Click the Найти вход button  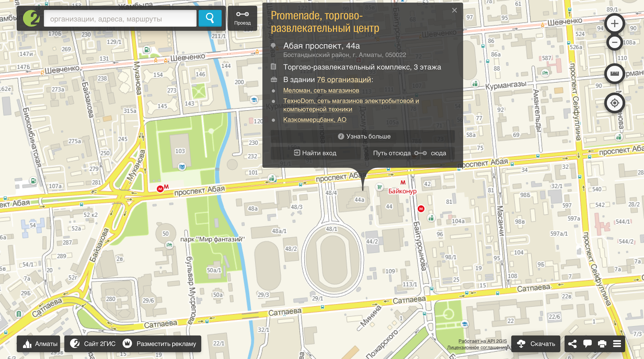point(315,153)
